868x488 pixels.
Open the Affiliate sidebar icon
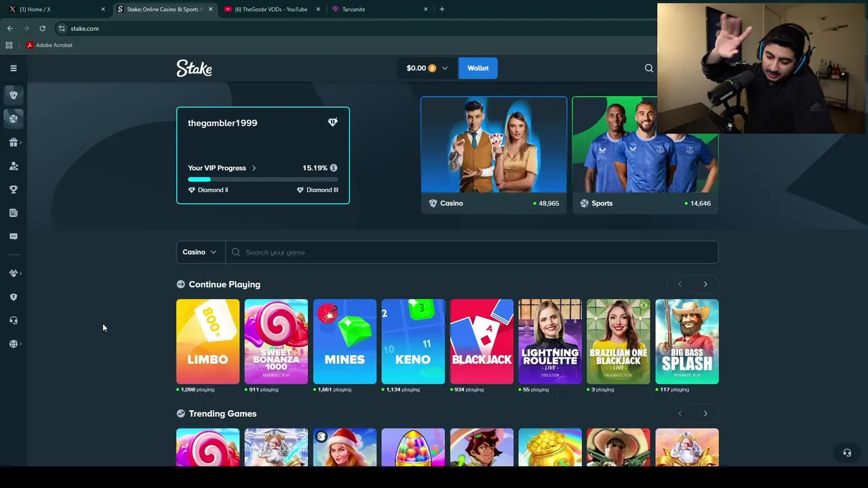point(14,166)
